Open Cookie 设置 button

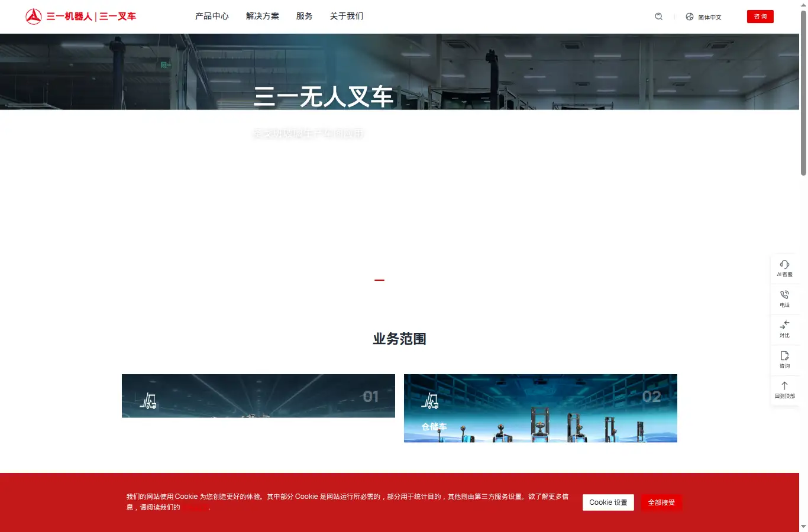(608, 502)
